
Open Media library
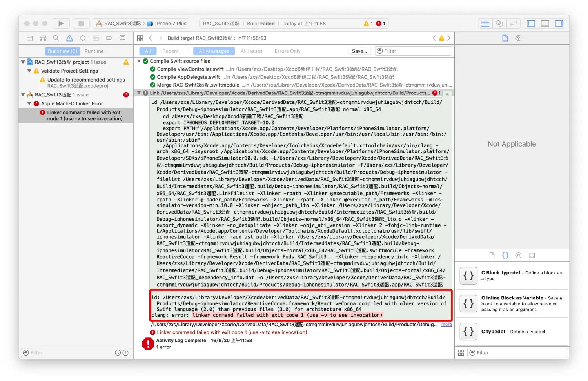[x=532, y=256]
